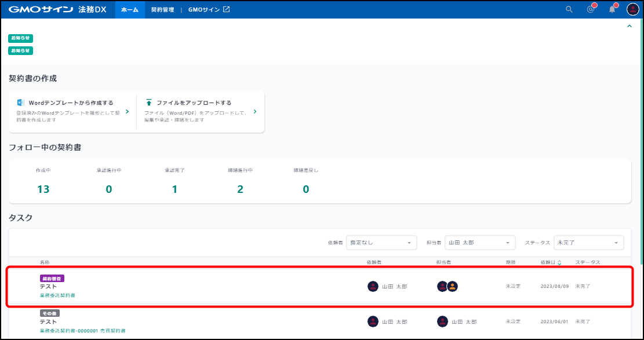Click the 山田 太郎 requester avatar in the その他 row
This screenshot has height=340, width=644.
click(373, 321)
